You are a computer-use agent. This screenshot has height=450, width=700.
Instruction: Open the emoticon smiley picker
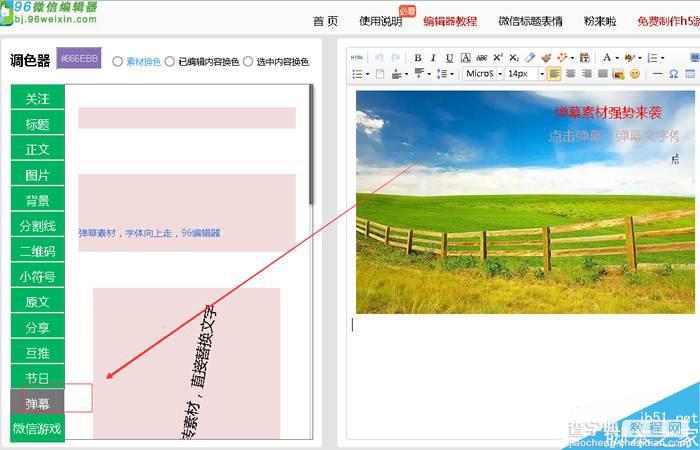tap(635, 74)
